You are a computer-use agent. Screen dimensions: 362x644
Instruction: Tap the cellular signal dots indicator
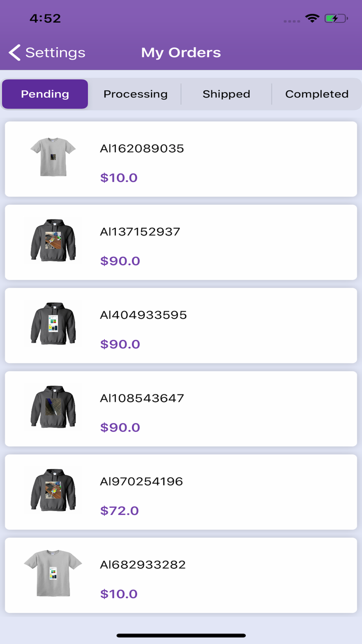click(x=292, y=21)
